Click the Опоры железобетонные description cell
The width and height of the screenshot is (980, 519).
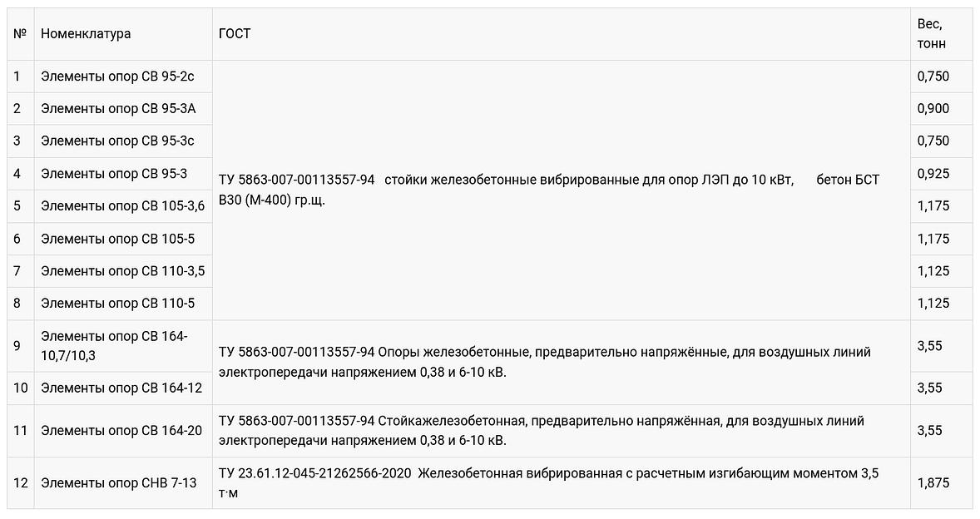tap(544, 363)
